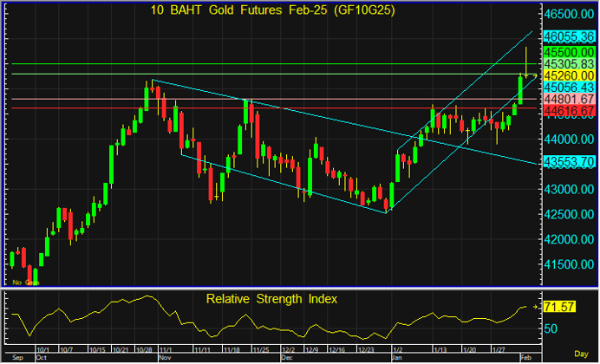Click the 1/2 date tick
Image resolution: width=600 pixels, height=364 pixels.
click(x=398, y=350)
